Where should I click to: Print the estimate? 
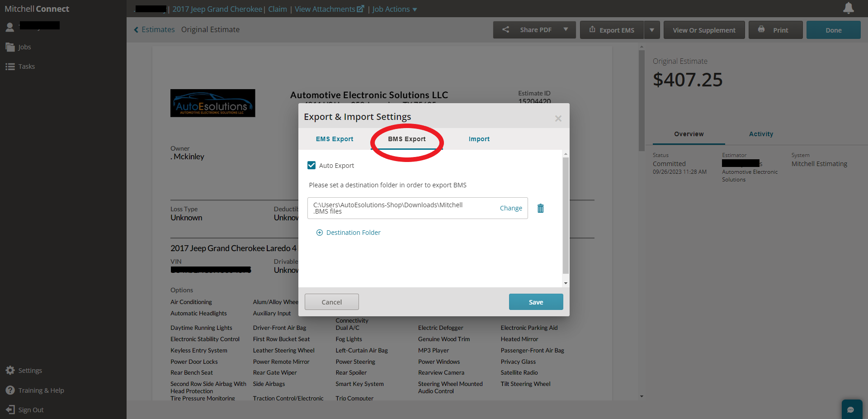(x=775, y=30)
